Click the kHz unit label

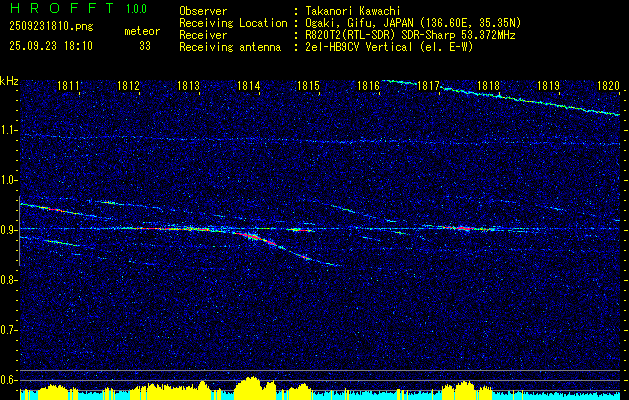click(9, 80)
